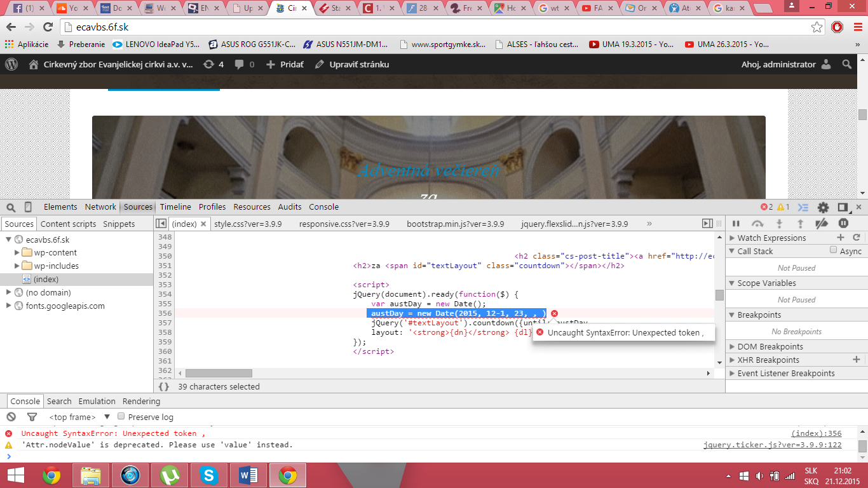Click the toggle device mode phone icon

click(x=28, y=207)
